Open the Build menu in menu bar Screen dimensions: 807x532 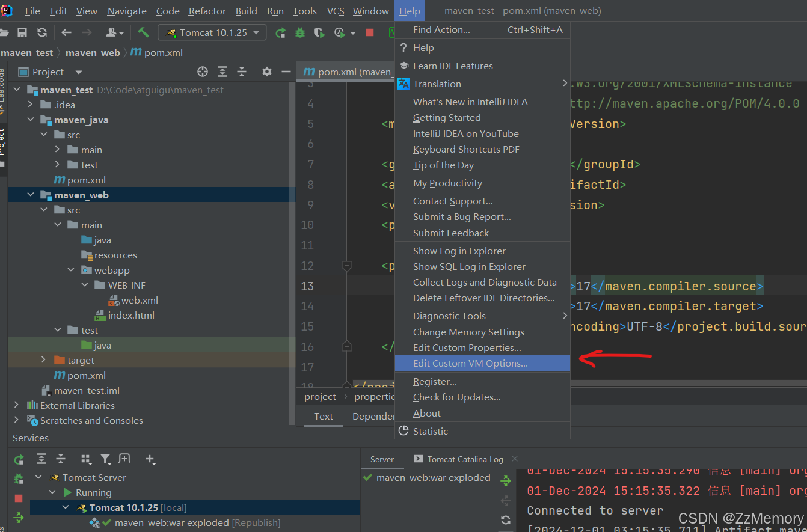pyautogui.click(x=246, y=11)
